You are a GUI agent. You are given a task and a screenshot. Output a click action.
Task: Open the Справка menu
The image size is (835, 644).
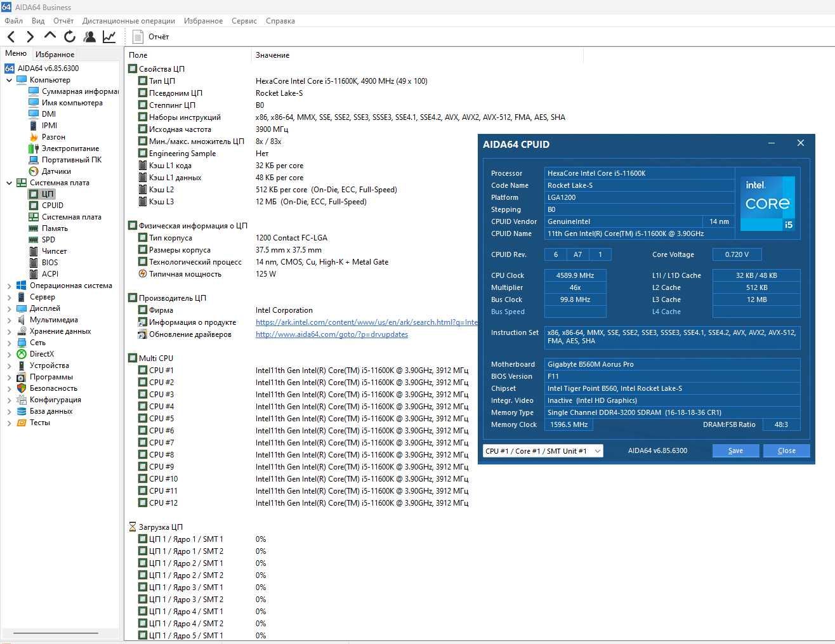tap(280, 21)
